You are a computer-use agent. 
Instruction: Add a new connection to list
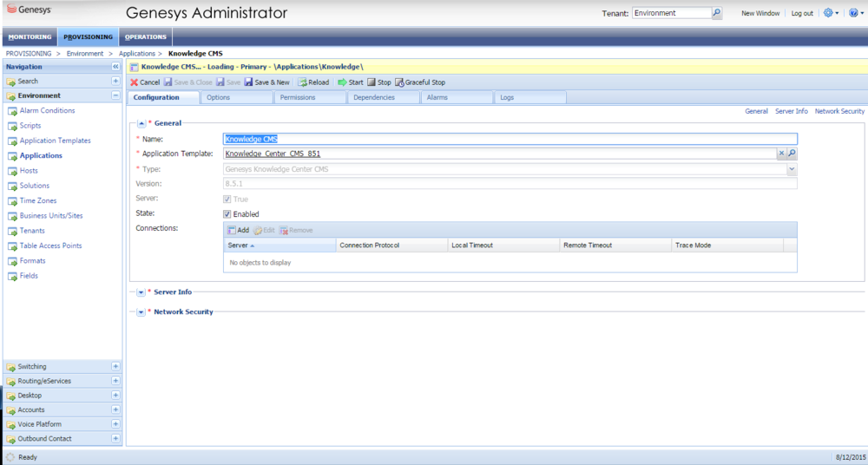[237, 230]
